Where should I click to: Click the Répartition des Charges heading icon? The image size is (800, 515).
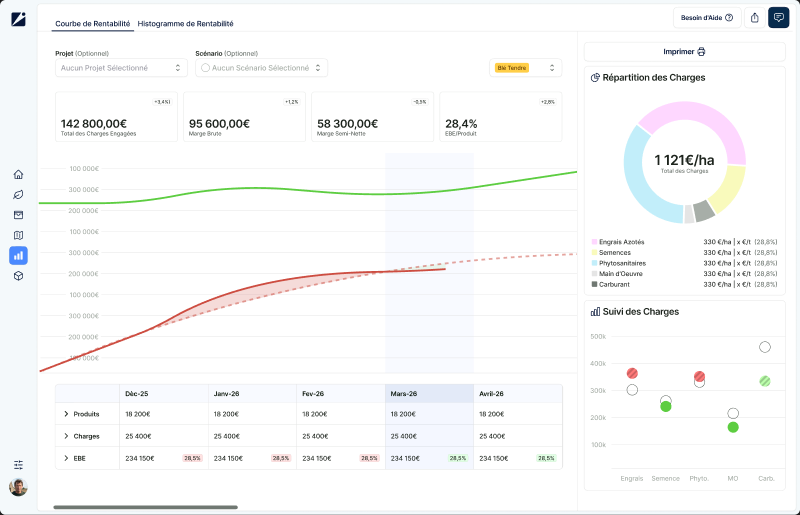[x=595, y=78]
